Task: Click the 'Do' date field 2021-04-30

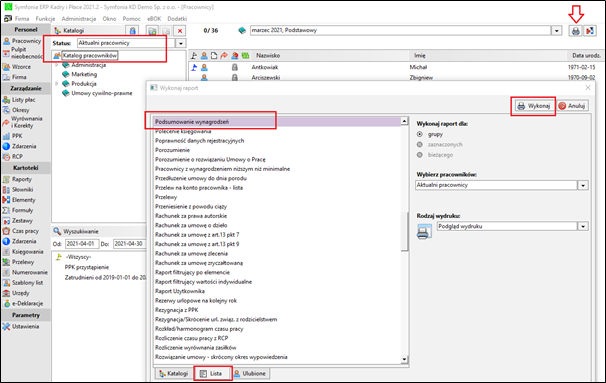Action: pyautogui.click(x=129, y=244)
